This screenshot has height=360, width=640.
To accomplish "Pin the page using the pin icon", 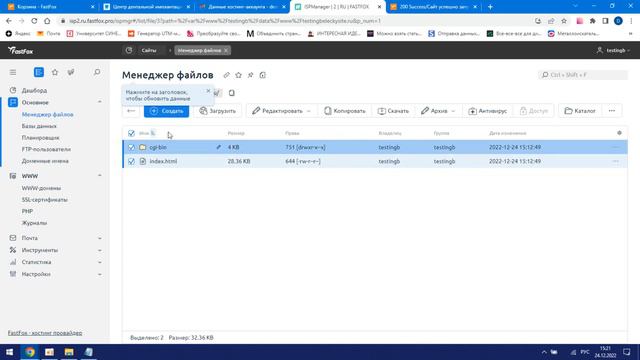I will (250, 75).
